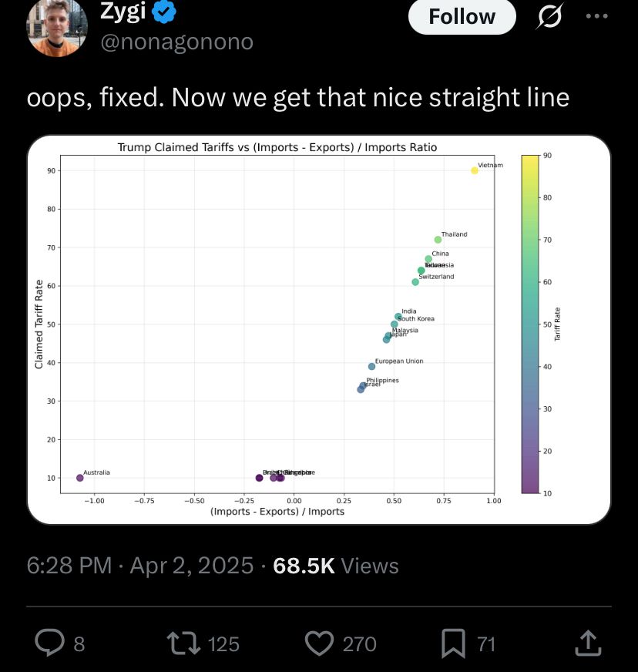Click the Australia data point

tap(80, 478)
